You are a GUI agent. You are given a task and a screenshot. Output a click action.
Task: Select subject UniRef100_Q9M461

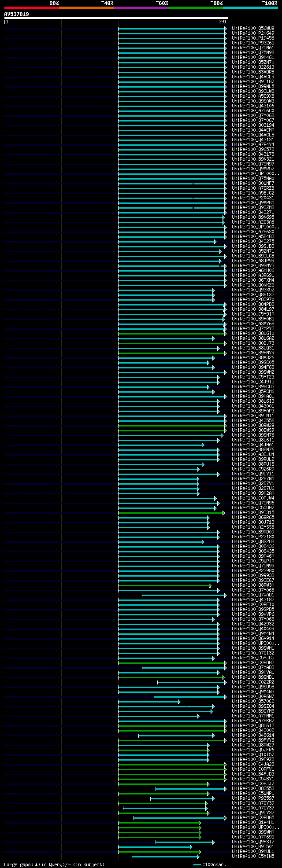pos(253,57)
